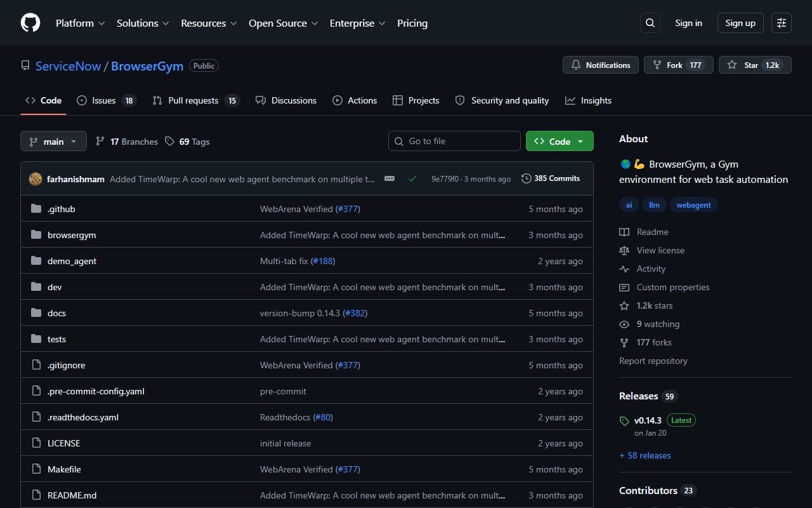The width and height of the screenshot is (812, 508).
Task: Open the View license link
Action: (652, 250)
